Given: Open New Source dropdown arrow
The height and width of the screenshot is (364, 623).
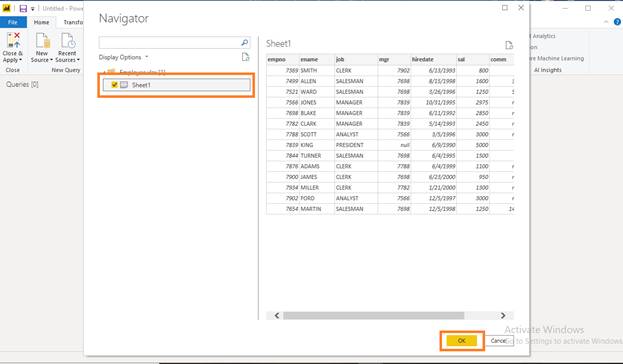Looking at the screenshot, I should tap(51, 60).
